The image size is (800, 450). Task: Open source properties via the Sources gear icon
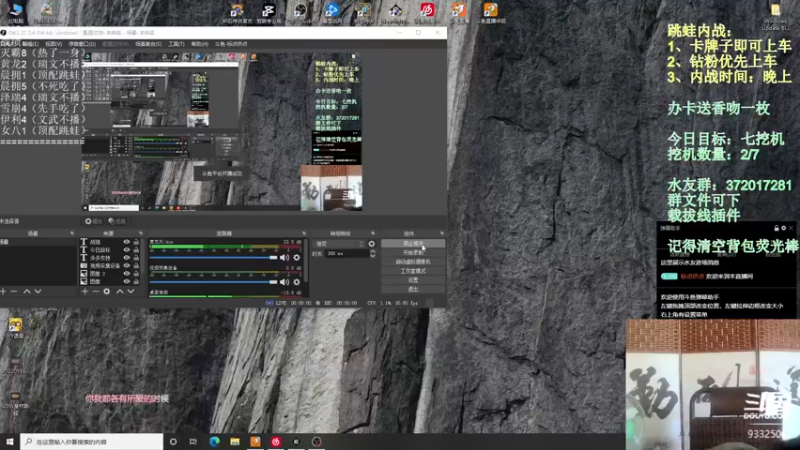[x=107, y=291]
